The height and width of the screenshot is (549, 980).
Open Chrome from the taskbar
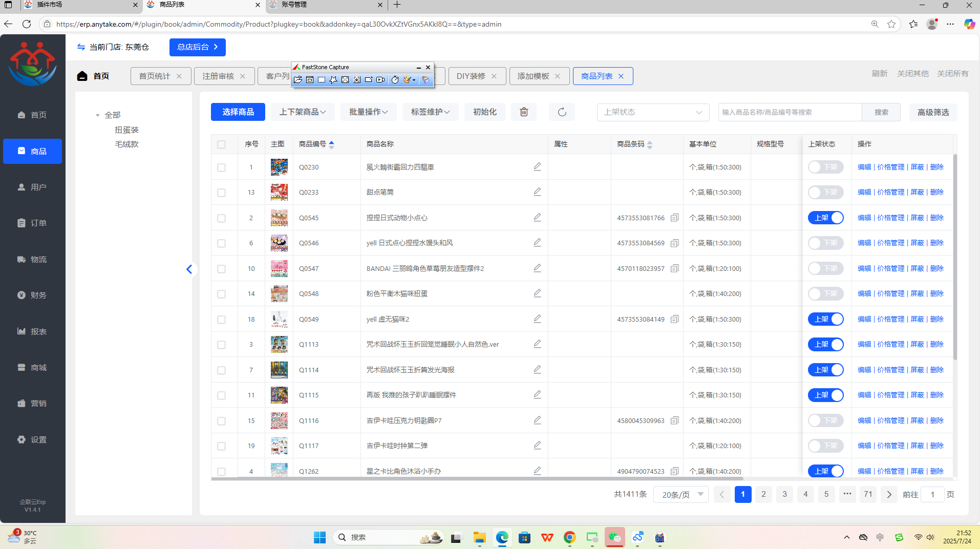(x=569, y=537)
